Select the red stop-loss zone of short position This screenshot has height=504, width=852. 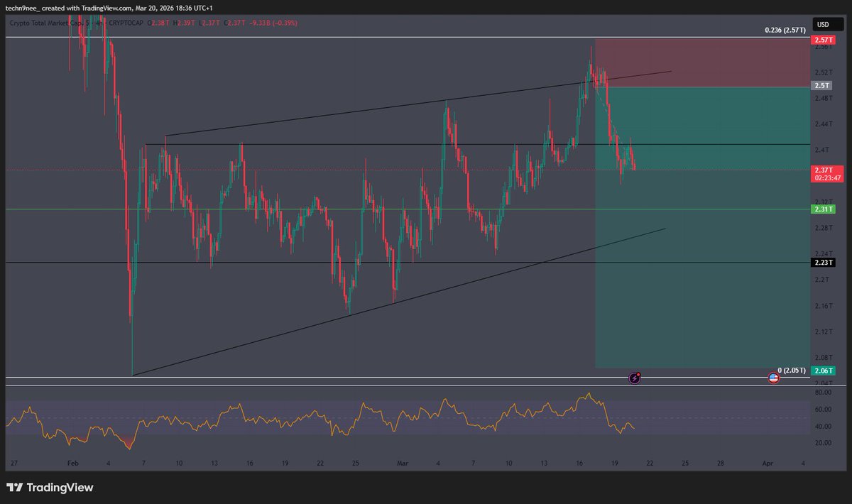point(702,62)
